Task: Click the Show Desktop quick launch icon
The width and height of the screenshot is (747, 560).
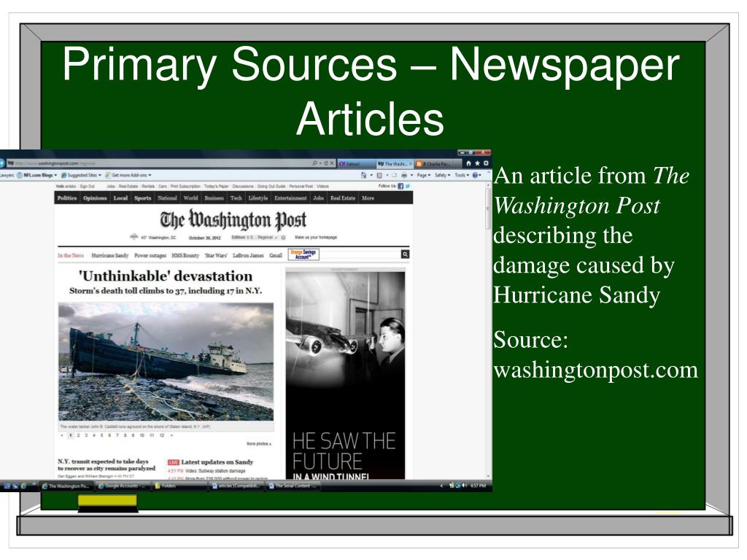Action: click(x=7, y=486)
